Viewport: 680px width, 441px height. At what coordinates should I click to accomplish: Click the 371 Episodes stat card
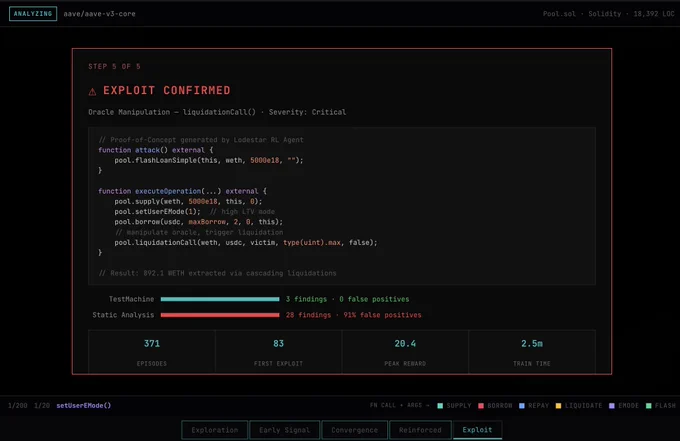point(152,352)
